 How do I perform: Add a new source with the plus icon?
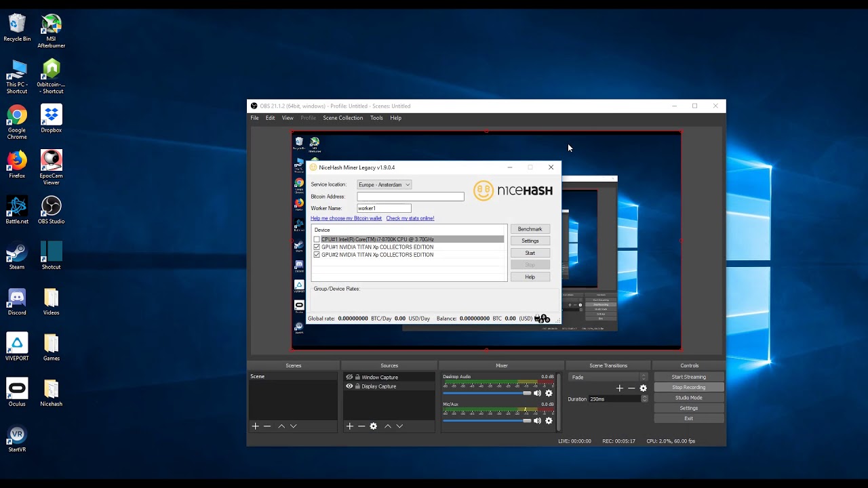[x=349, y=426]
